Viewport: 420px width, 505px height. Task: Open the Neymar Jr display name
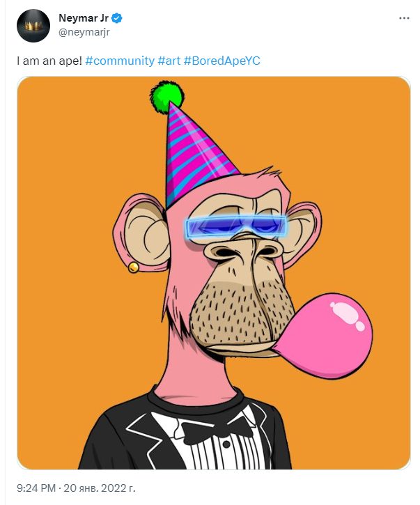pyautogui.click(x=84, y=18)
